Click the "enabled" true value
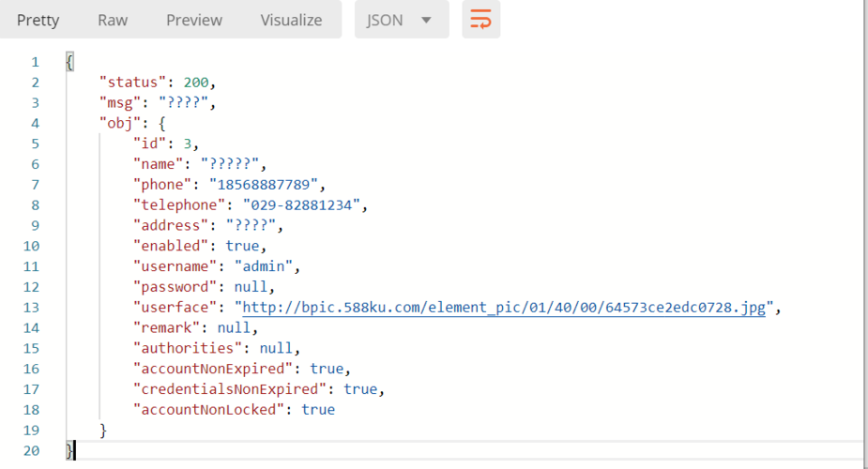The height and width of the screenshot is (469, 868). pos(242,246)
